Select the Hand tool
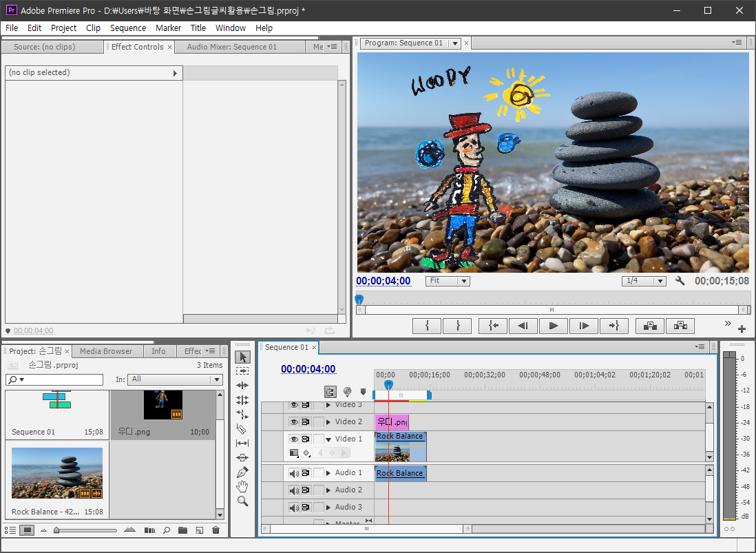Viewport: 756px width, 553px height. [x=242, y=486]
